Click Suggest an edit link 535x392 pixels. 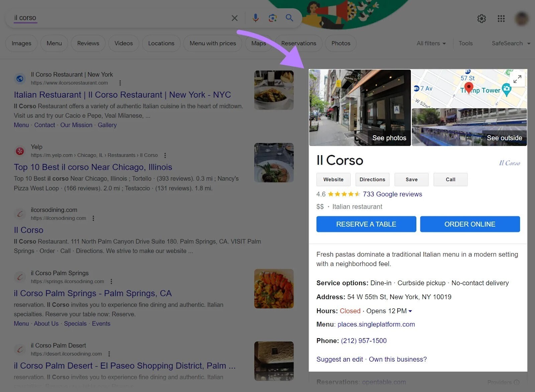[x=339, y=360]
